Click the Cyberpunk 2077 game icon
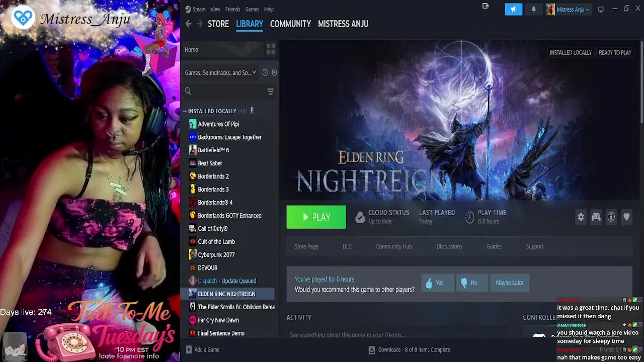This screenshot has height=362, width=644. [x=193, y=254]
